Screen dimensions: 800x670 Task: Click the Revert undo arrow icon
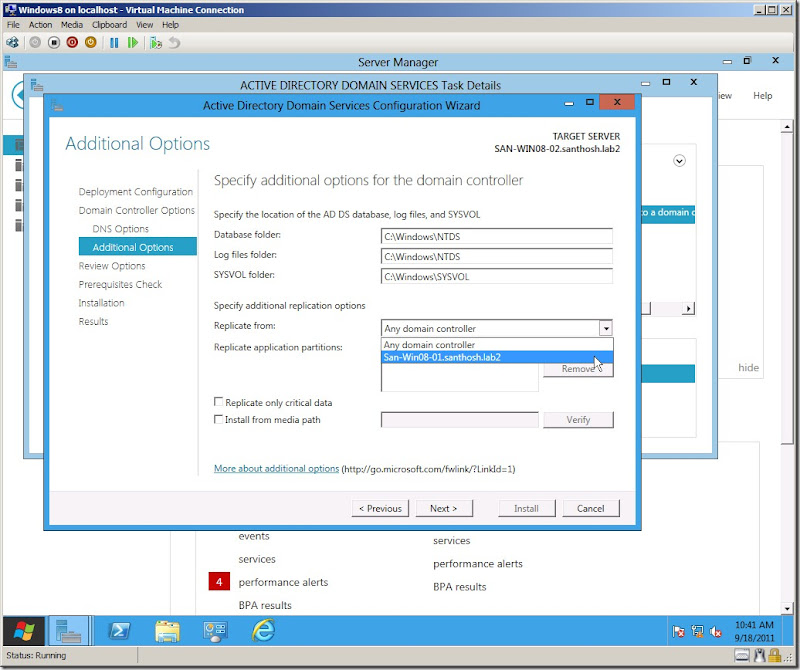click(174, 43)
